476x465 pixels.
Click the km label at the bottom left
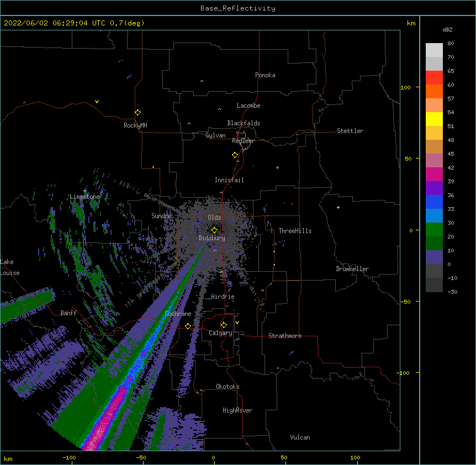8,459
